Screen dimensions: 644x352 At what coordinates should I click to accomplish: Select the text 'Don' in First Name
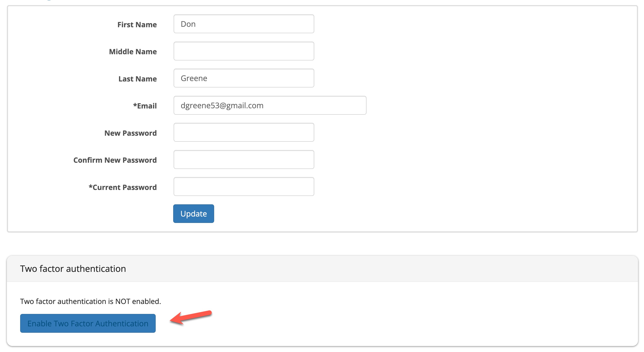tap(188, 24)
